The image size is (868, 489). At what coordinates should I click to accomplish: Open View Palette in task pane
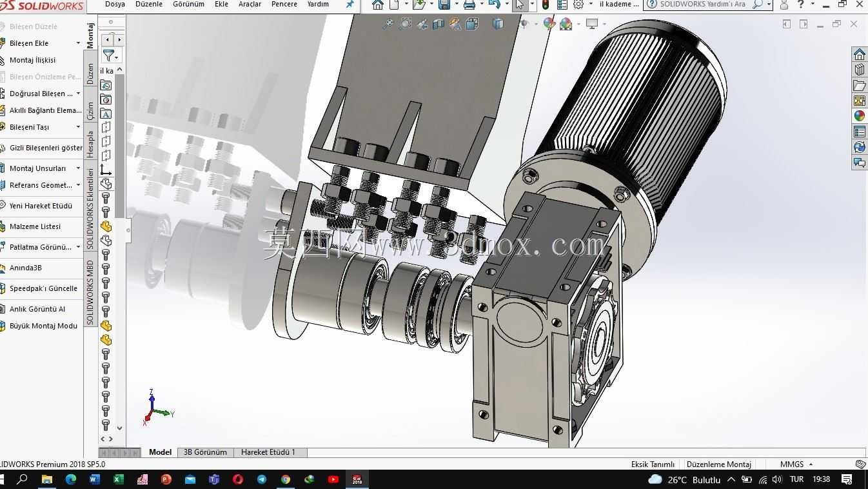click(x=859, y=101)
